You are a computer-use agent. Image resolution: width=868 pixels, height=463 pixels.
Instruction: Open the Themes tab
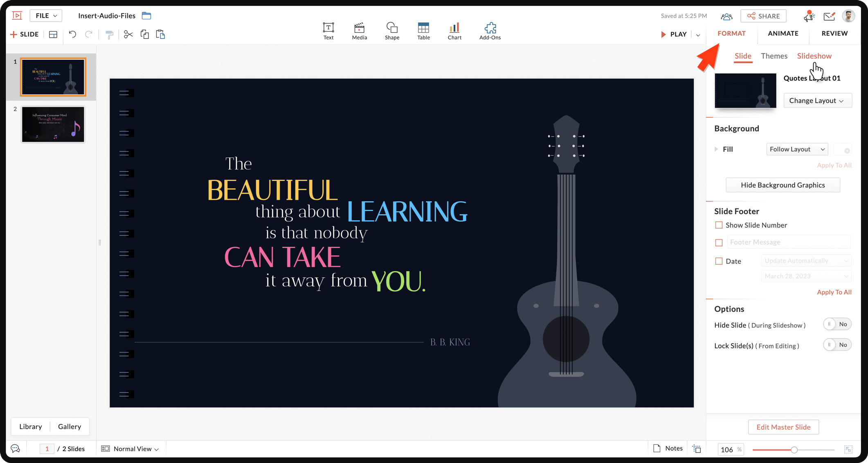(x=774, y=56)
